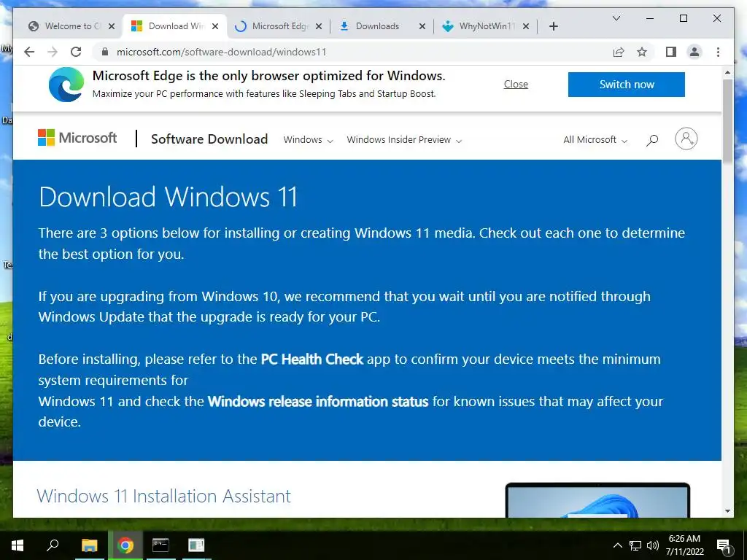
Task: Open Windows release information status link
Action: (x=318, y=402)
